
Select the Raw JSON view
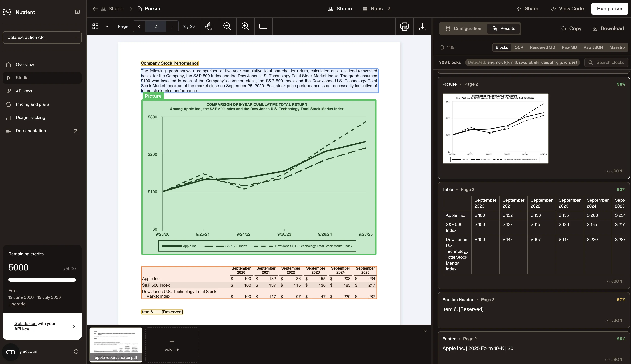point(593,47)
